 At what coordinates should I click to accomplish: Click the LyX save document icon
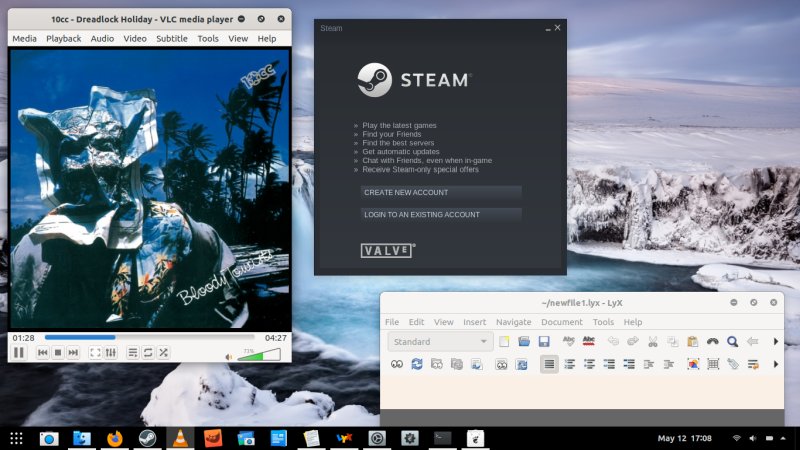pos(544,341)
